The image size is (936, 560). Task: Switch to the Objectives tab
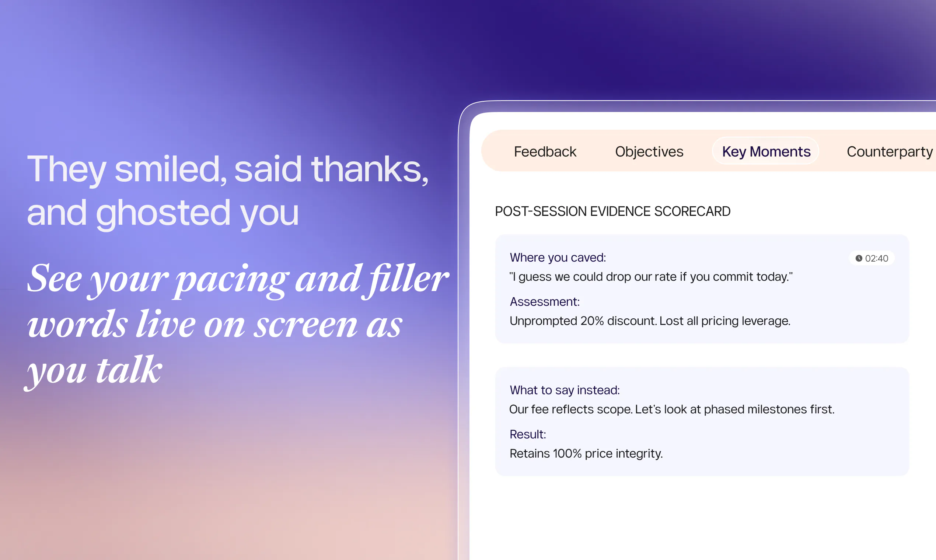point(649,151)
